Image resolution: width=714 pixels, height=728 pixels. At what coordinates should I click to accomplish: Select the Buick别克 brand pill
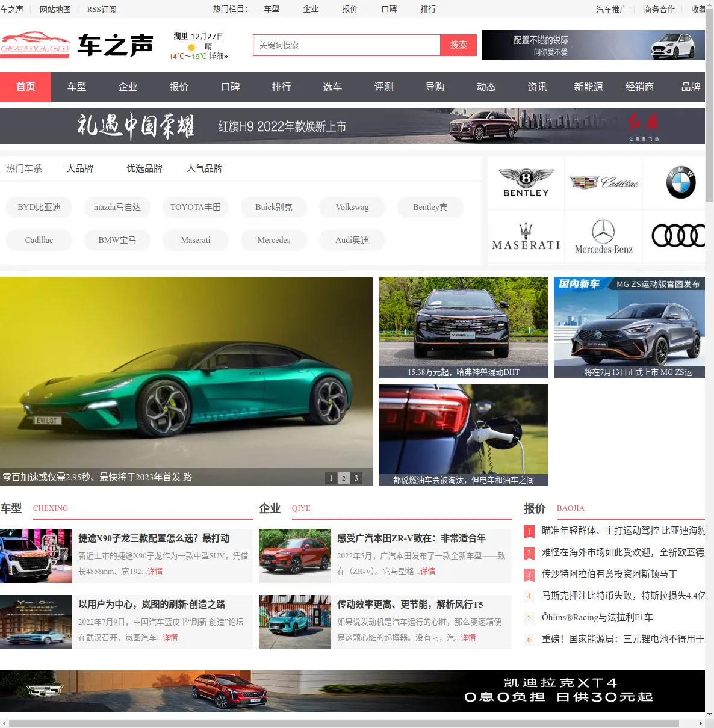coord(274,207)
